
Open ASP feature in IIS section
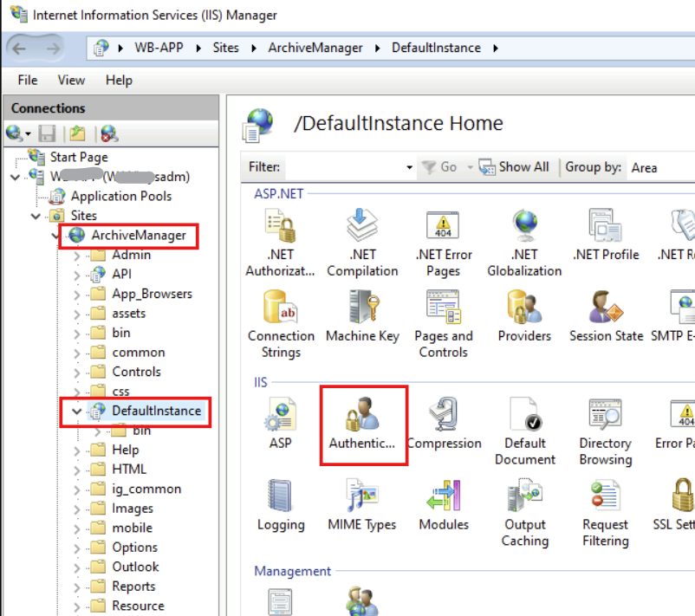(x=281, y=425)
